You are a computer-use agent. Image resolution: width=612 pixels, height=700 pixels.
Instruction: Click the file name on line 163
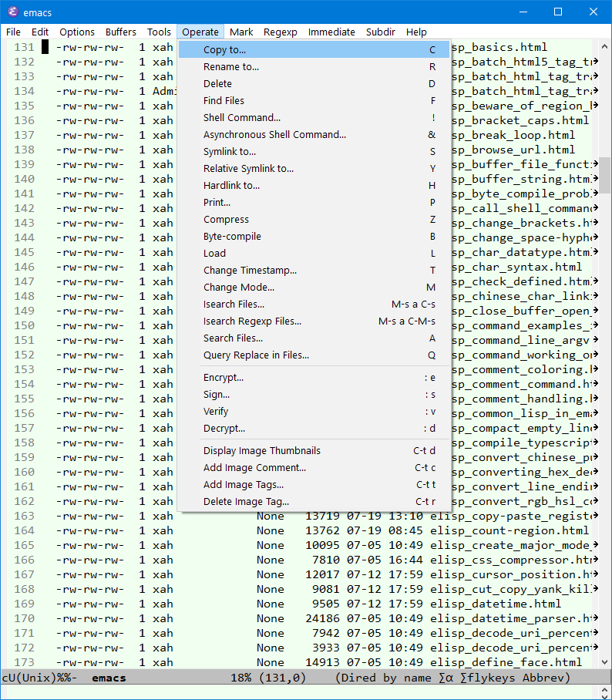pos(513,516)
